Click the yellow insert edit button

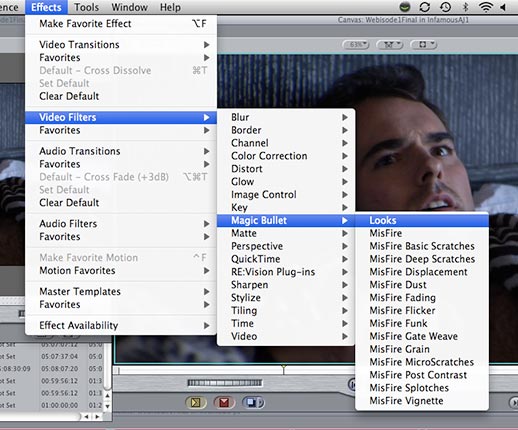(196, 403)
